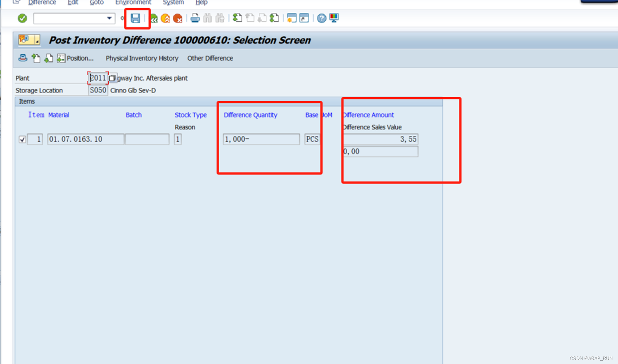This screenshot has height=364, width=618.
Task: Open Customize Local Layout settings
Action: tap(333, 18)
